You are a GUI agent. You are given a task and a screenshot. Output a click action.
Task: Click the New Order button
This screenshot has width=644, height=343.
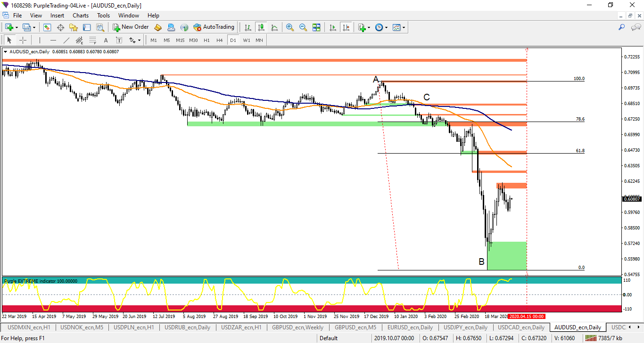[x=131, y=27]
